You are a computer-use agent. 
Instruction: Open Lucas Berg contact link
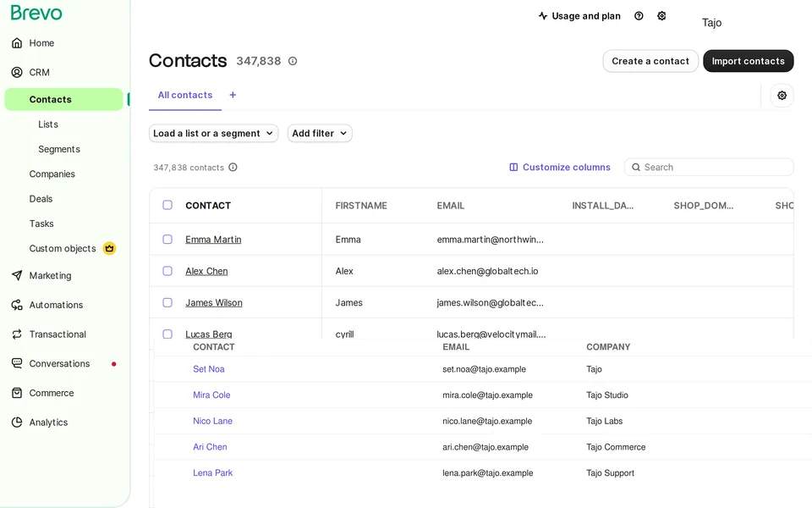209,334
